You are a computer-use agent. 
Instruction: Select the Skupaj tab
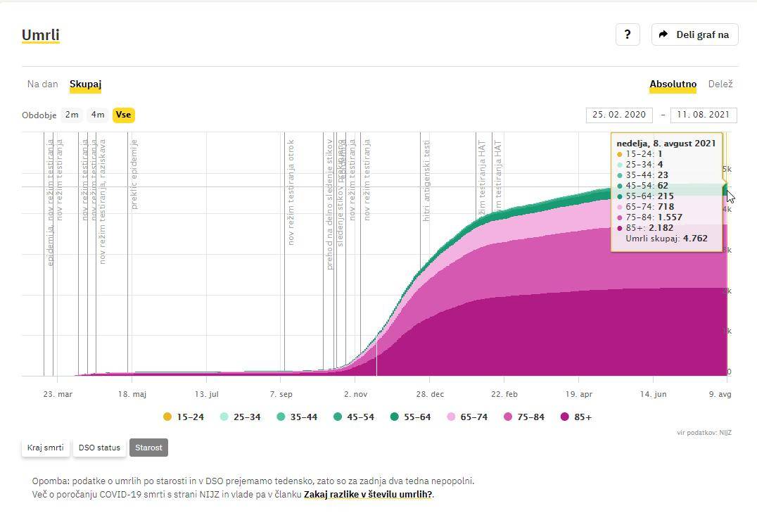pos(85,84)
